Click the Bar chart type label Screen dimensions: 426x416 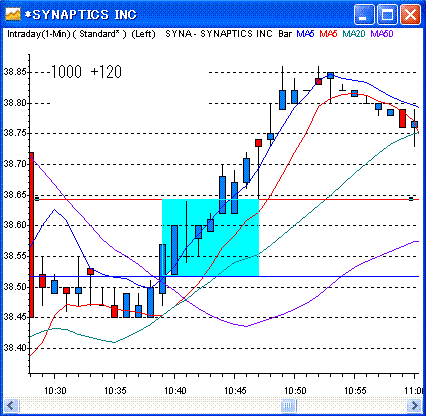coord(285,34)
